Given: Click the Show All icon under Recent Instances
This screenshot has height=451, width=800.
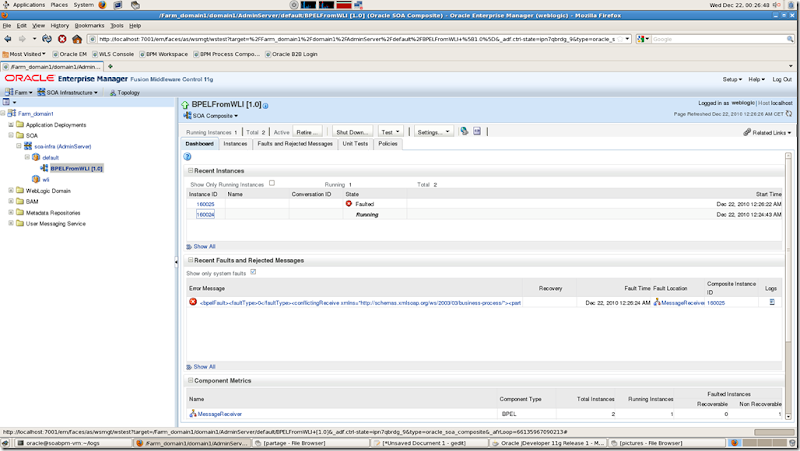Looking at the screenshot, I should tap(189, 246).
